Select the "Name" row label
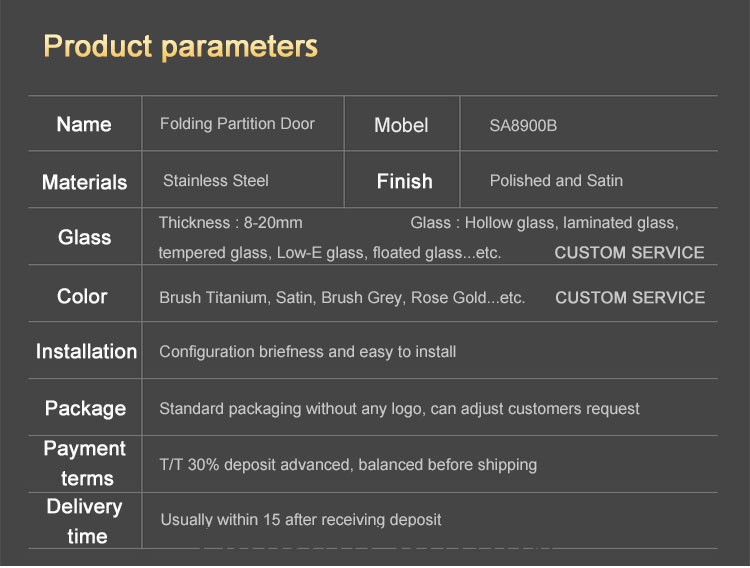This screenshot has width=750, height=568. (84, 124)
